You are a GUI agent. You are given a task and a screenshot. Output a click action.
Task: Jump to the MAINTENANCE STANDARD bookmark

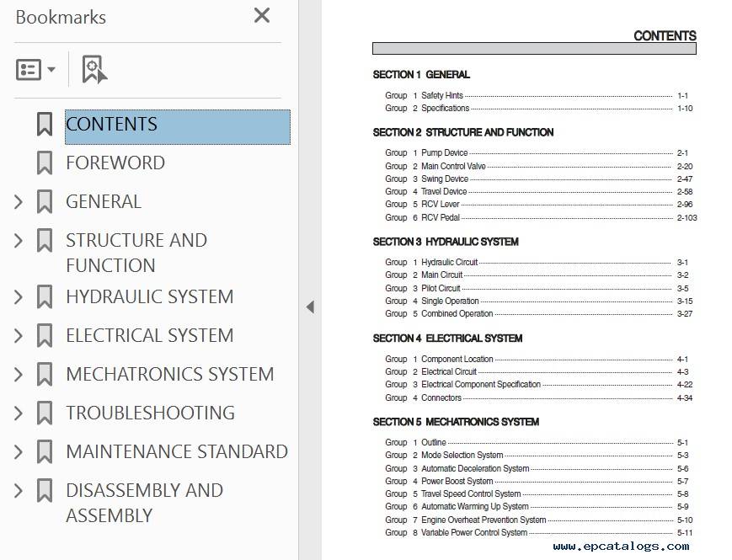coord(177,451)
